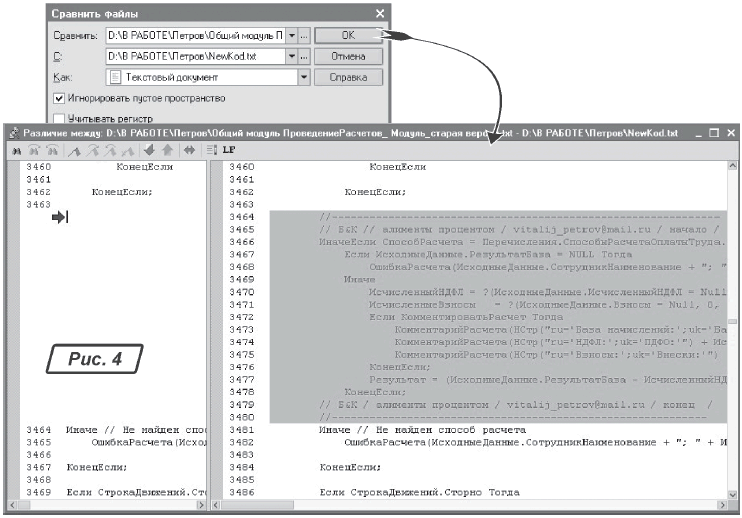Screen dimensions: 742x518
Task: Uncheck Игнорировать пустое пространство checkbox
Action: pos(58,98)
